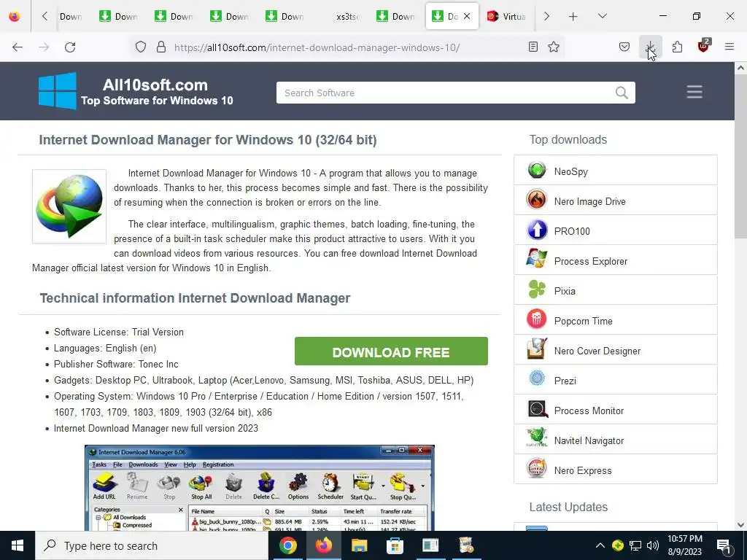The image size is (747, 560).
Task: Click the padlock site security icon
Action: (x=161, y=47)
